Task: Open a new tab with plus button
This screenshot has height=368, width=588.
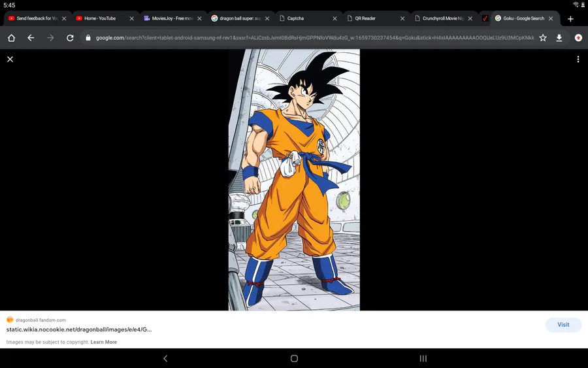Action: (570, 19)
